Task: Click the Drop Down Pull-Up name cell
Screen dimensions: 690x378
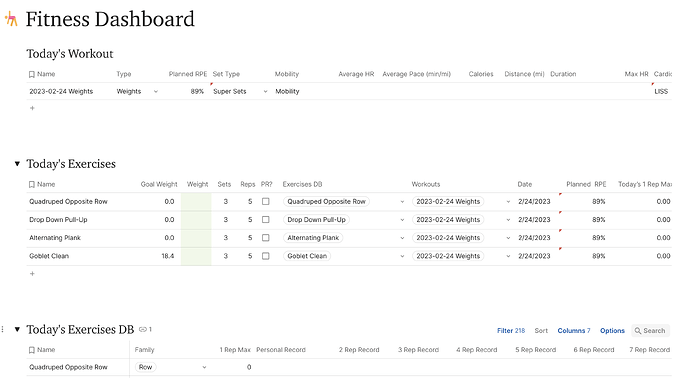Action: (x=58, y=220)
